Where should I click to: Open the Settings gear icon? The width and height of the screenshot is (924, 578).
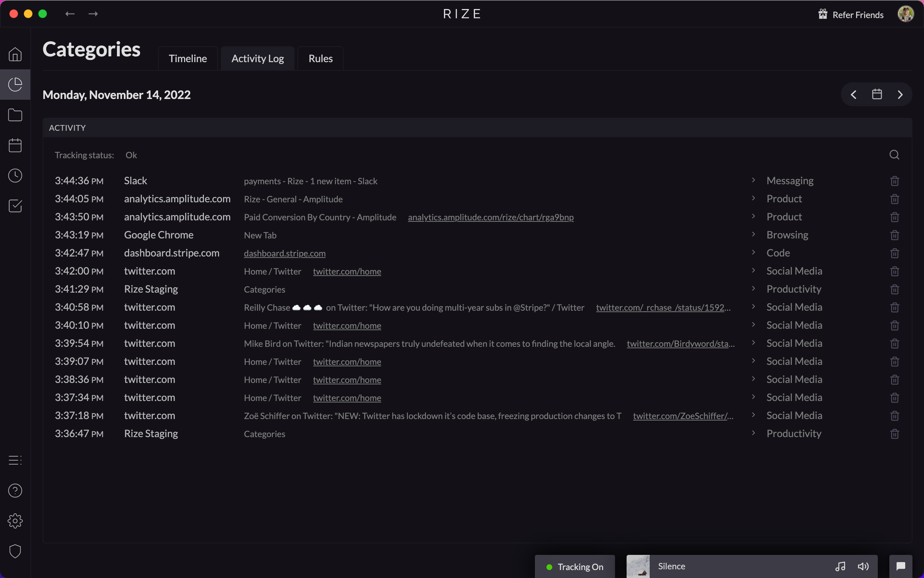pos(15,521)
